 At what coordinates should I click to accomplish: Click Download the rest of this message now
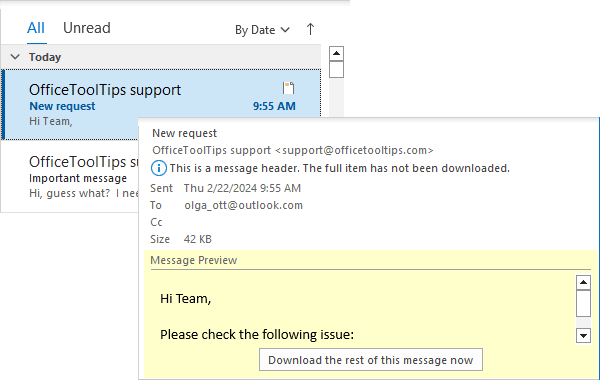(x=371, y=360)
